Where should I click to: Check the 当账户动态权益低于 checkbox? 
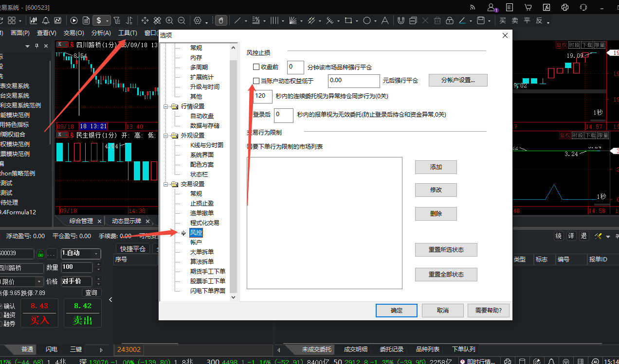256,81
